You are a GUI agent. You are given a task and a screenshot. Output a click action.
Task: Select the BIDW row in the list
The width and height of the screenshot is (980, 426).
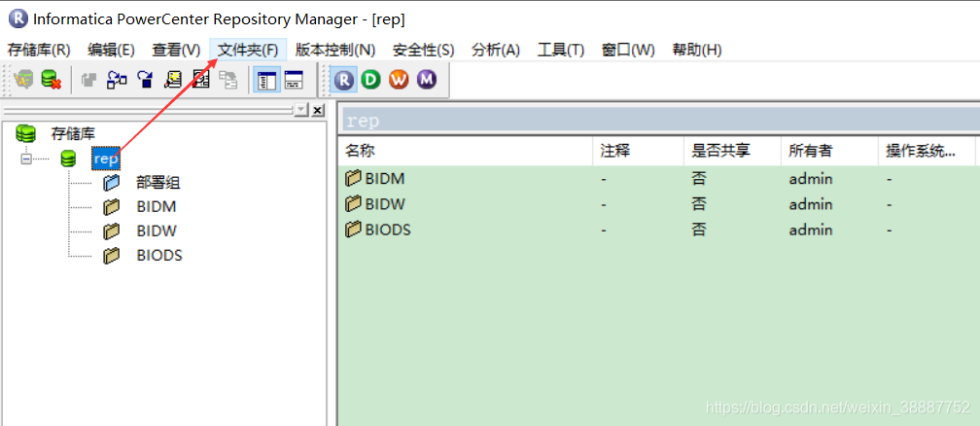(x=659, y=204)
